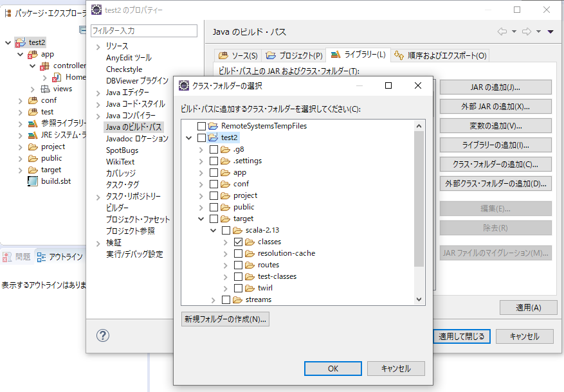Check the .settings folder checkbox
Image resolution: width=564 pixels, height=392 pixels.
214,161
